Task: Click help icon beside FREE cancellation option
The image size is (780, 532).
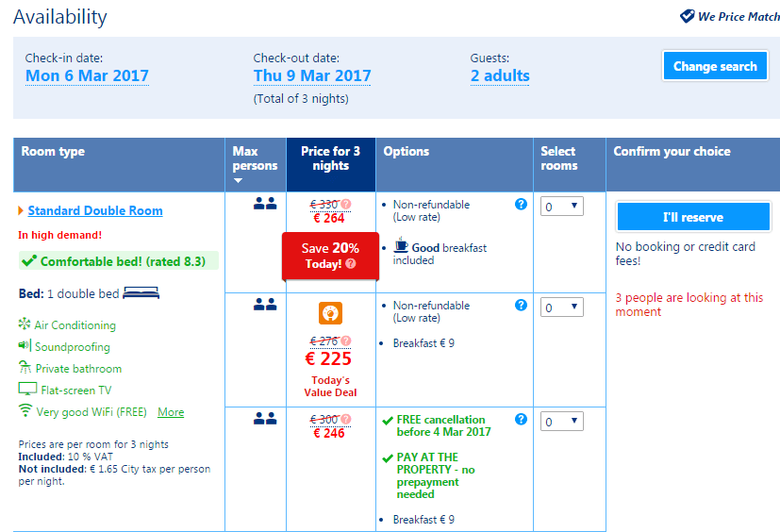Action: (x=521, y=419)
